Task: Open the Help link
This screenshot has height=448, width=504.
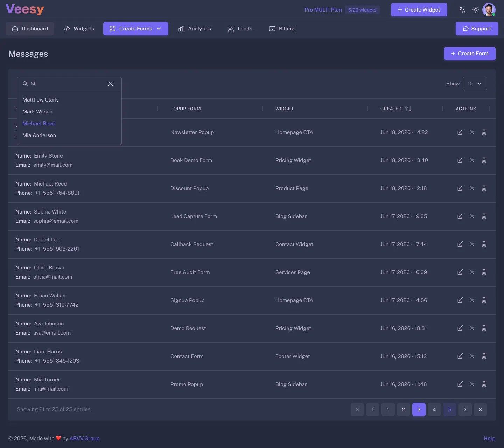Action: tap(489, 439)
